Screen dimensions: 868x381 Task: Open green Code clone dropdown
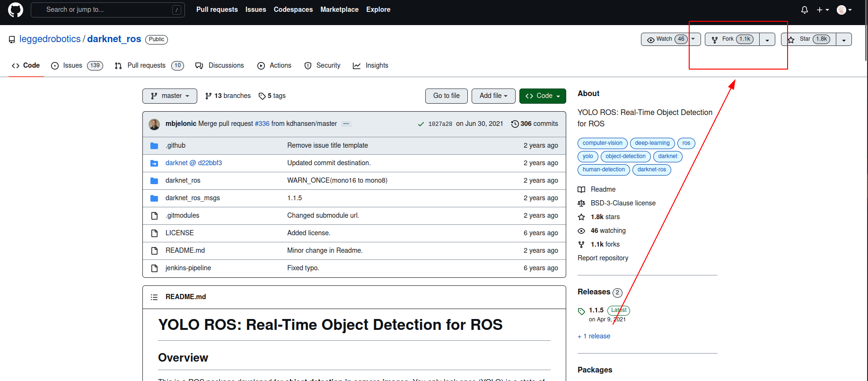[543, 96]
